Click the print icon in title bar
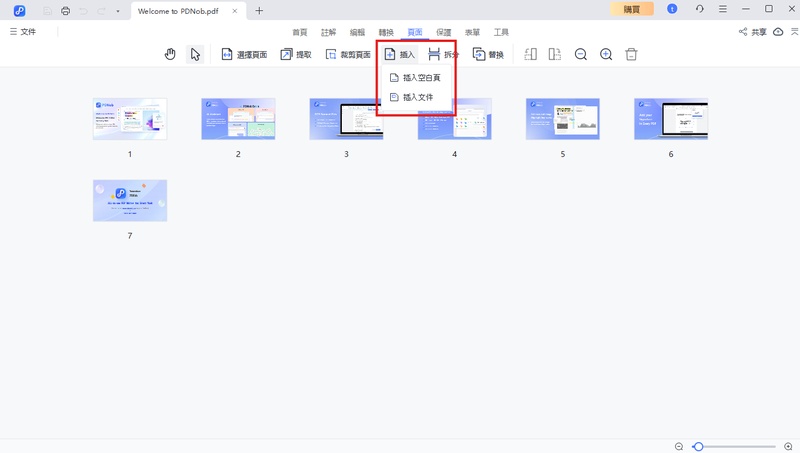Image resolution: width=800 pixels, height=453 pixels. click(x=65, y=11)
